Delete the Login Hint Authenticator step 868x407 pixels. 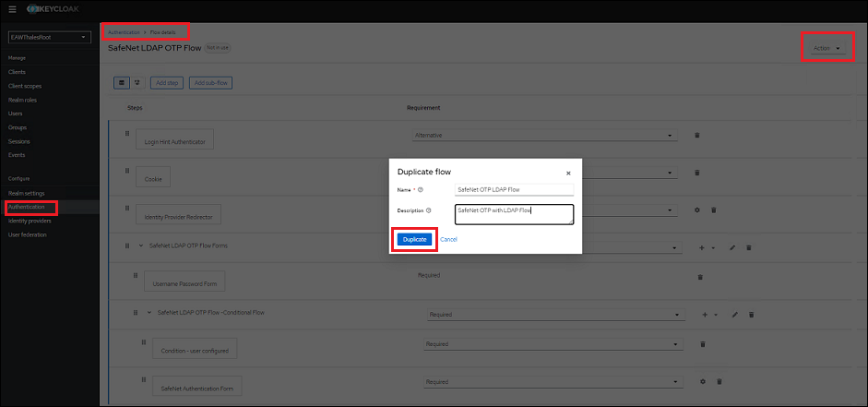click(696, 136)
